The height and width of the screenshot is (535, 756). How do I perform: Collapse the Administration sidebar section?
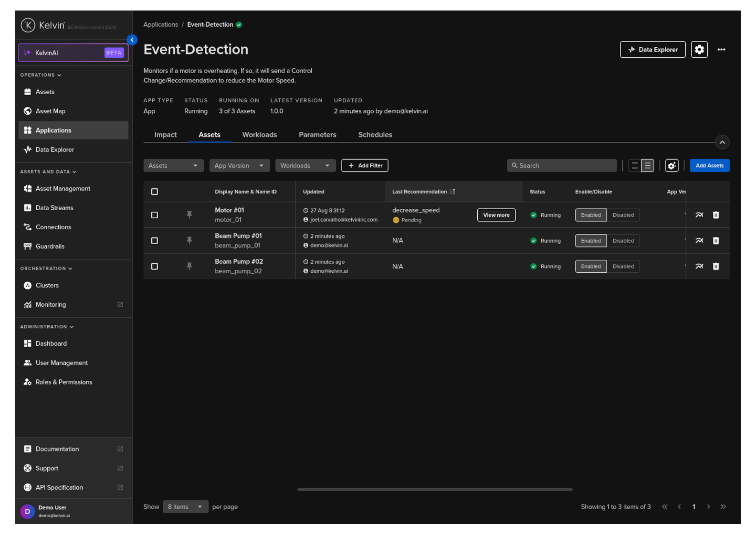47,327
